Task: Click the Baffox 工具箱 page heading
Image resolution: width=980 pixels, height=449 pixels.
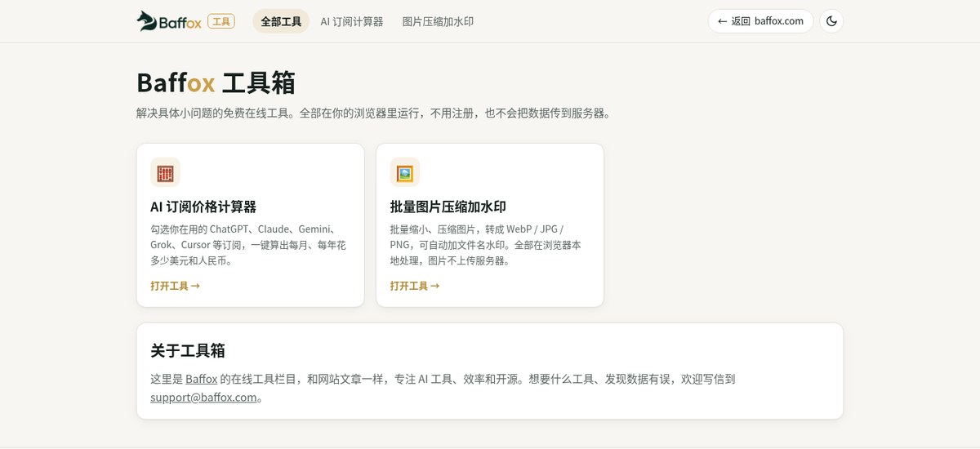Action: click(x=216, y=82)
